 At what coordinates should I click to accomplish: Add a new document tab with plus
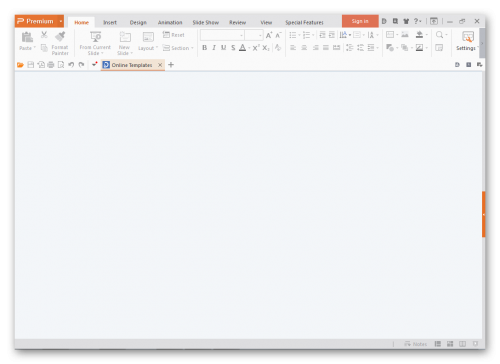tap(171, 65)
